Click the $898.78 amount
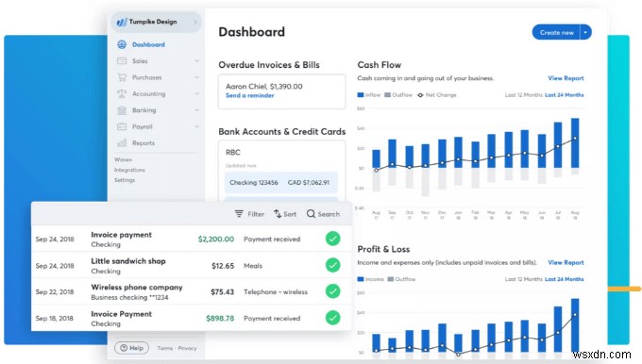 pos(220,318)
